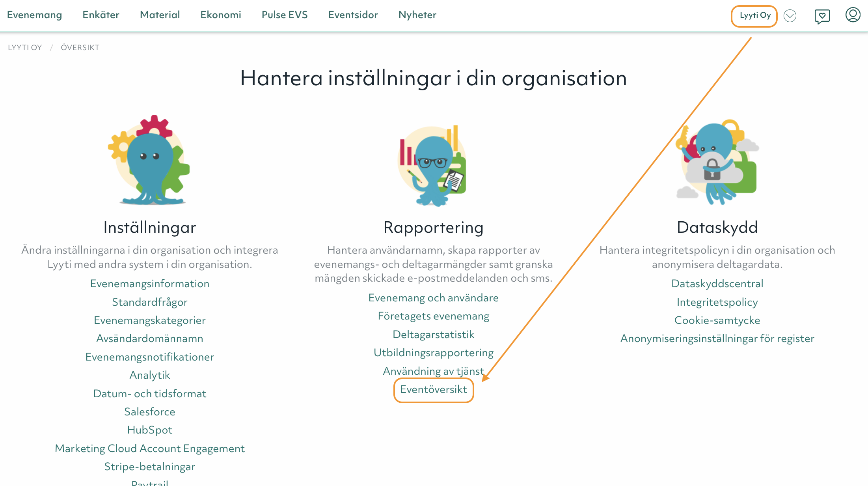Image resolution: width=868 pixels, height=486 pixels.
Task: Open Dataskyddscentral link
Action: click(x=717, y=284)
